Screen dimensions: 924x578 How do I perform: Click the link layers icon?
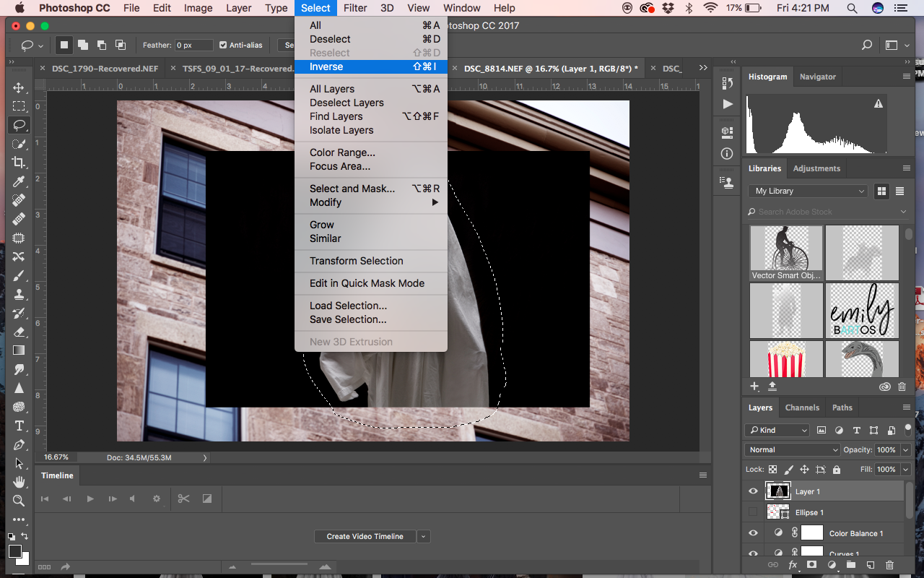coord(773,565)
